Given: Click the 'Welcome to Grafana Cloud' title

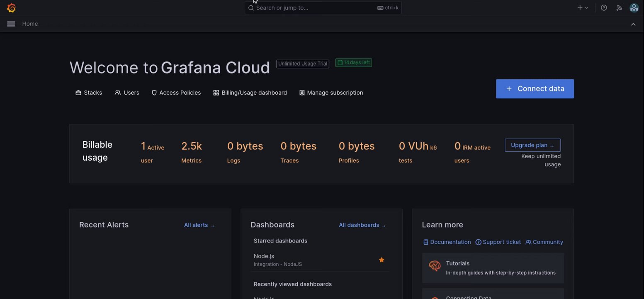Looking at the screenshot, I should coord(170,68).
